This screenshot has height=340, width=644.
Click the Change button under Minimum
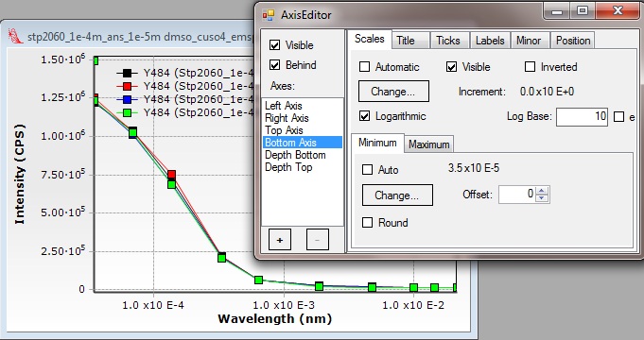click(397, 195)
